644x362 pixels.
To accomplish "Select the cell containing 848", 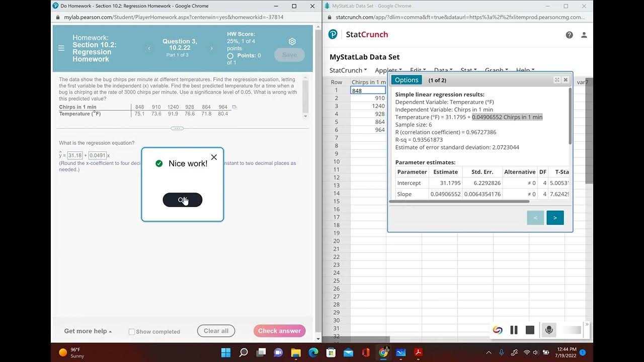I will (x=368, y=90).
